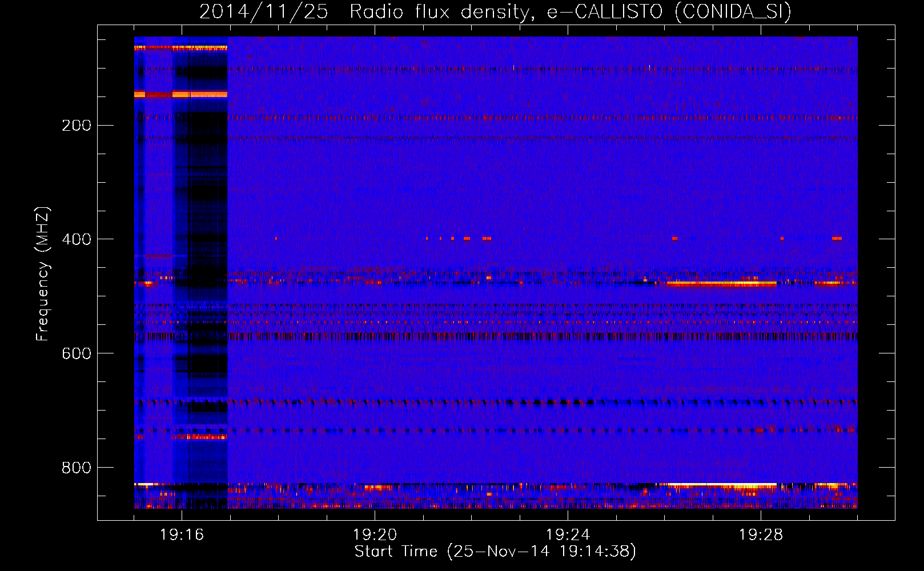The image size is (924, 571).
Task: Select the 19:20 time tick label
Action: [375, 535]
